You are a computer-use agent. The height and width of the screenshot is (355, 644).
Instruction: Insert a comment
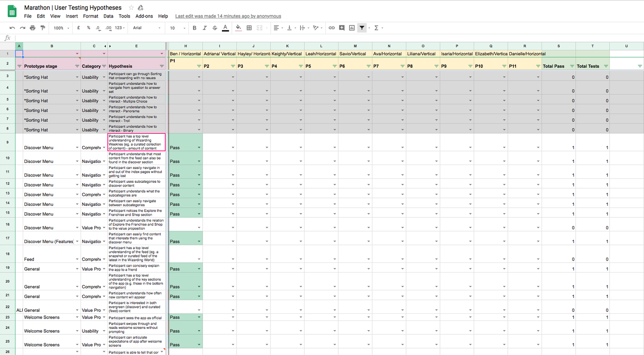click(x=342, y=28)
